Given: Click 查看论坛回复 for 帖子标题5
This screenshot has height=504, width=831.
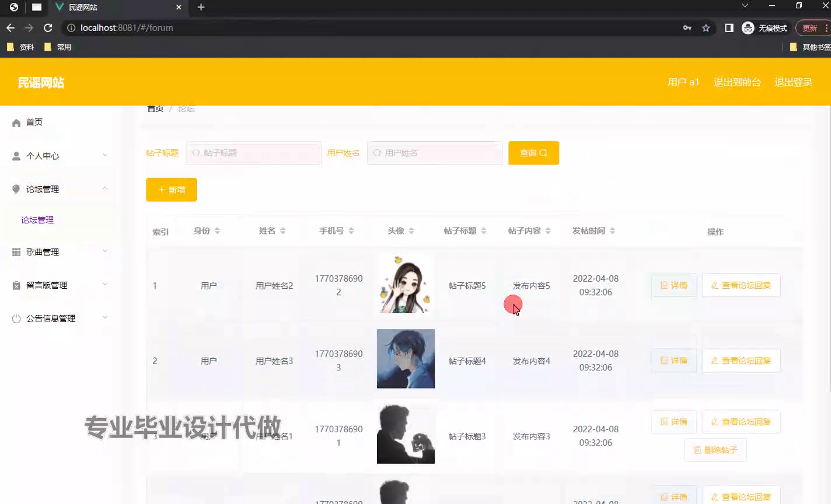Looking at the screenshot, I should 741,285.
